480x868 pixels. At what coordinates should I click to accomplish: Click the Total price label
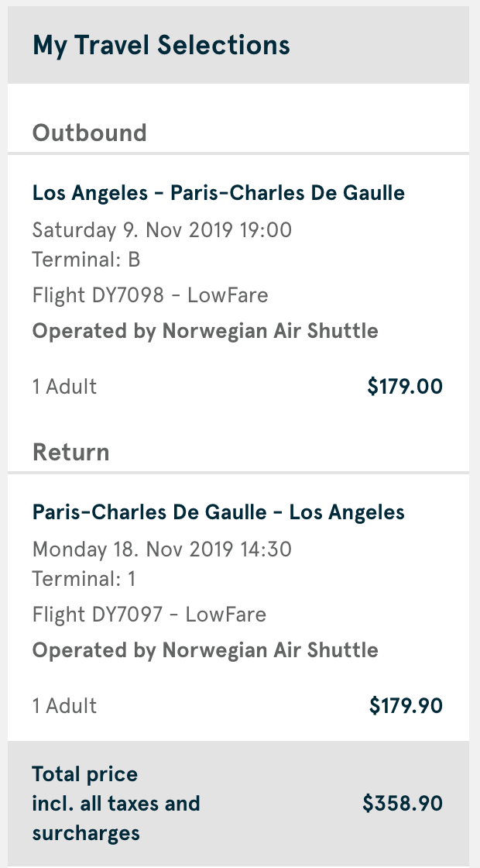[85, 774]
